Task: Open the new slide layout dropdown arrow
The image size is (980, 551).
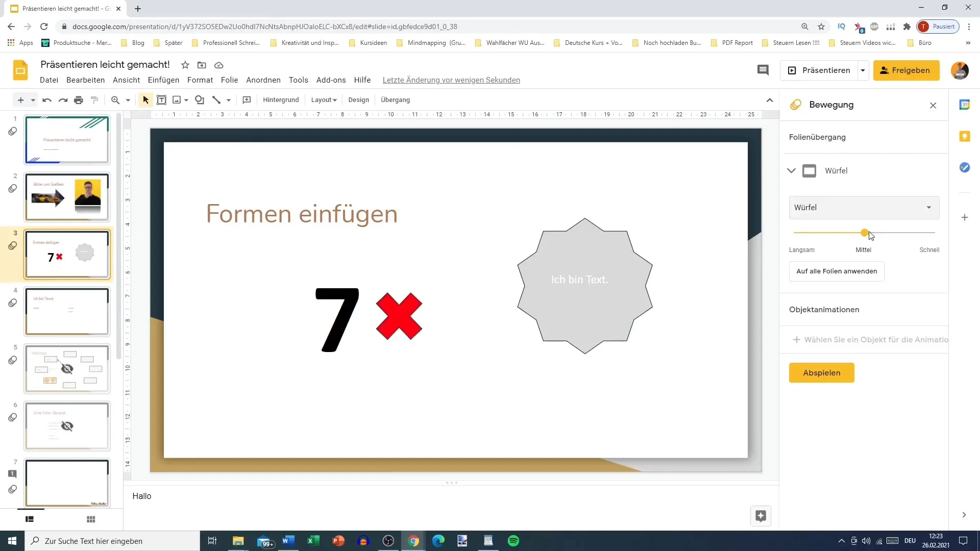Action: tap(33, 100)
